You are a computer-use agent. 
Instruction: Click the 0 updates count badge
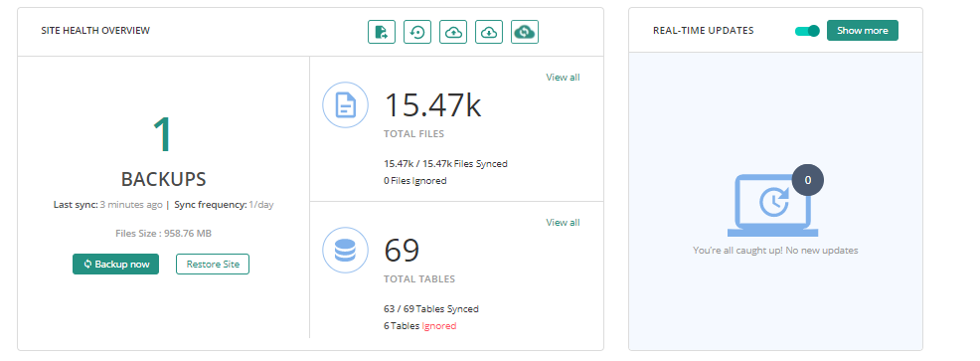pyautogui.click(x=807, y=180)
